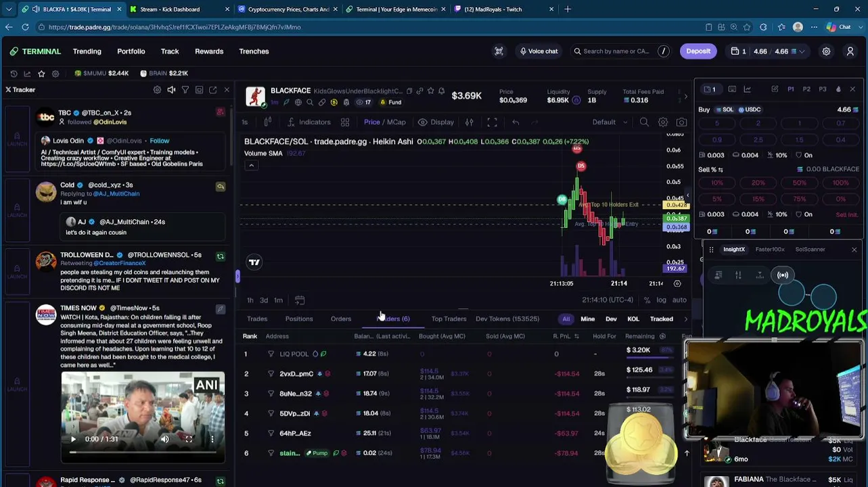
Task: Open the TradingView logo on chart
Action: [x=254, y=262]
